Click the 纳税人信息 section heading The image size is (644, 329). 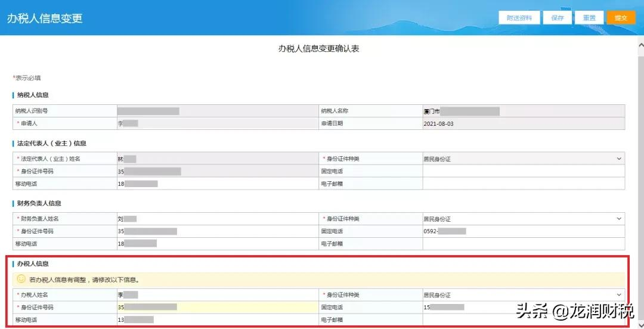[x=33, y=95]
